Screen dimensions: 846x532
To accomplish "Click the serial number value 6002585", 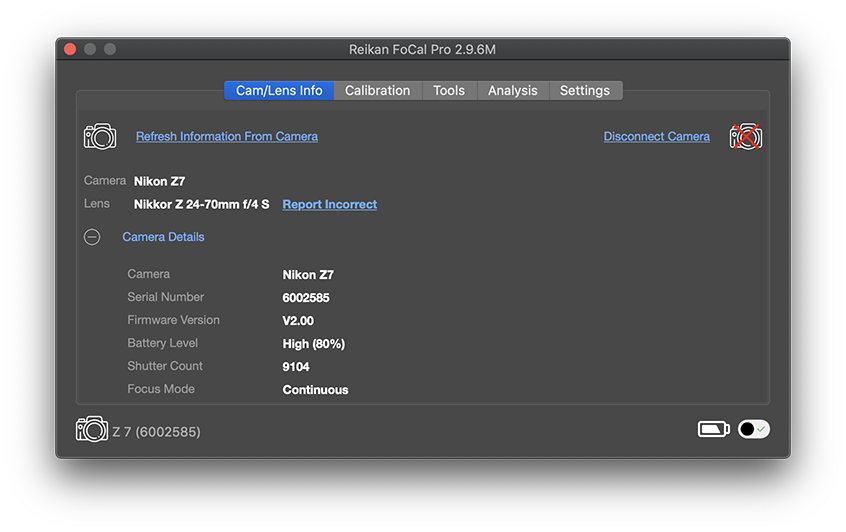I will pos(306,298).
